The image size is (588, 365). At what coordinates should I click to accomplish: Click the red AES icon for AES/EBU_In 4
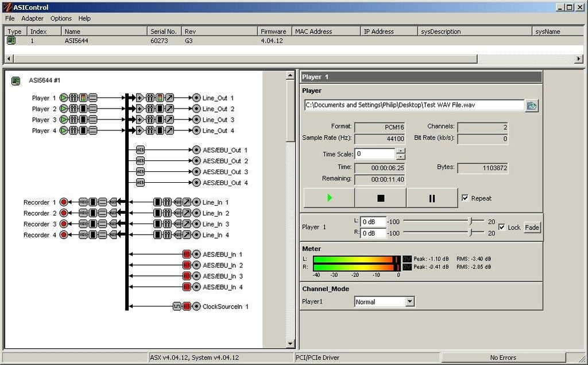(187, 287)
